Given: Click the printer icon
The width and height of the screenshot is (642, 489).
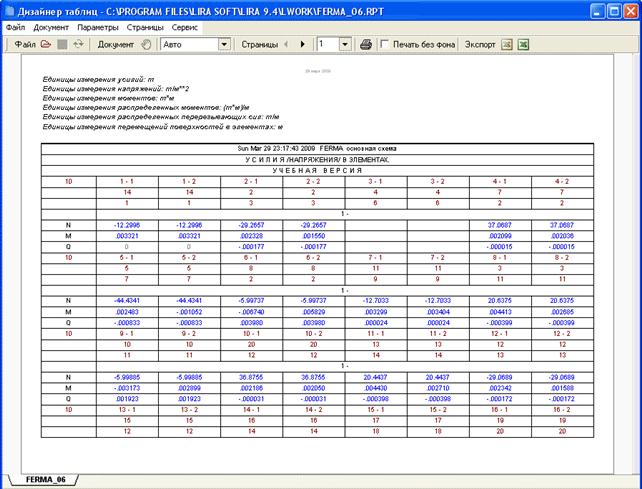Looking at the screenshot, I should click(x=366, y=44).
